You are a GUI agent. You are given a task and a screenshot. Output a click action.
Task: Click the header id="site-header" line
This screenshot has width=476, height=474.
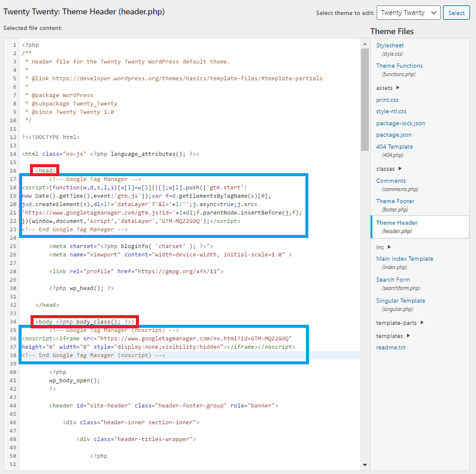[x=163, y=406]
